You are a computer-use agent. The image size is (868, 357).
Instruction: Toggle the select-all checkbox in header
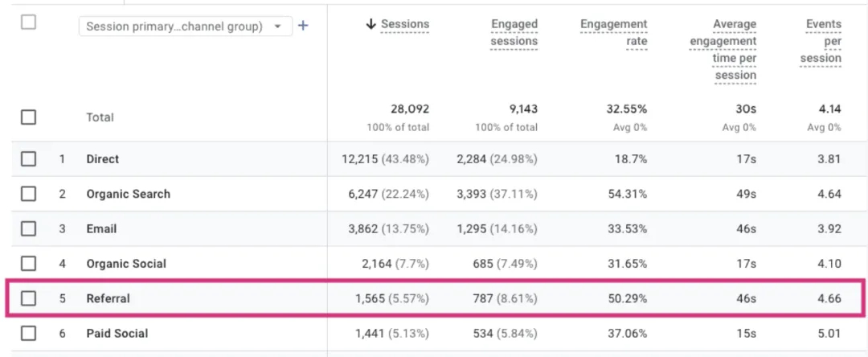[x=28, y=23]
